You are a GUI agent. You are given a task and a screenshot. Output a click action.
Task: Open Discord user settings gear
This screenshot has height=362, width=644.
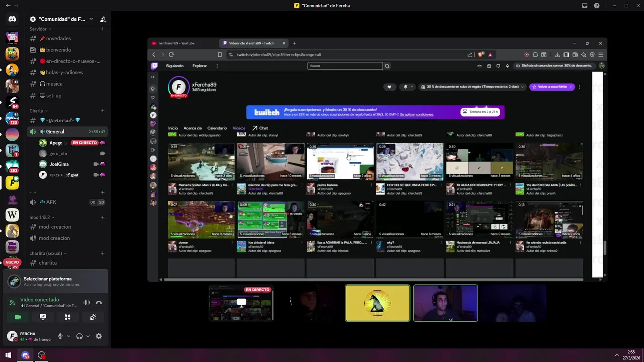[99, 336]
